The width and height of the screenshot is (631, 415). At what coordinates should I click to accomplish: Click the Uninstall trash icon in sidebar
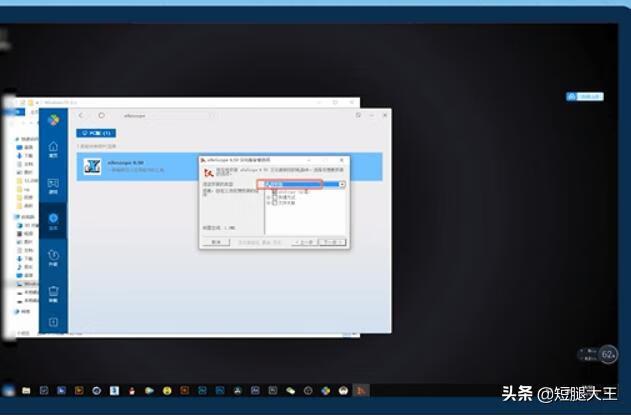[53, 292]
